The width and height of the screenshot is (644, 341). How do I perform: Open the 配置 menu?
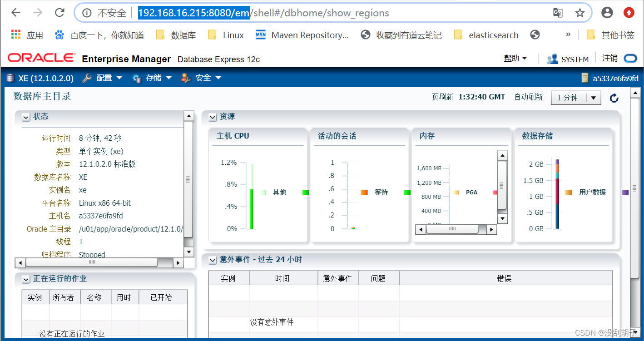click(x=103, y=78)
